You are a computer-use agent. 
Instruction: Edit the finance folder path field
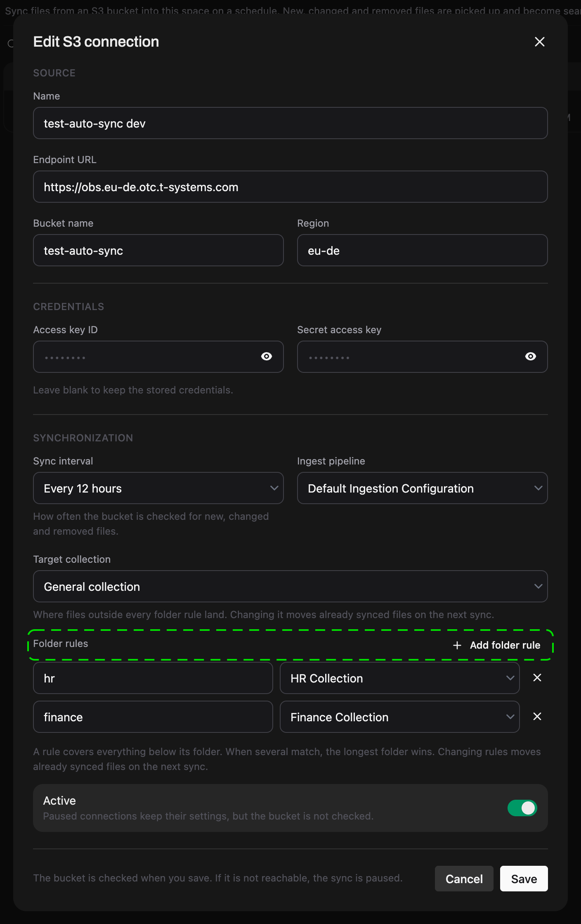153,717
